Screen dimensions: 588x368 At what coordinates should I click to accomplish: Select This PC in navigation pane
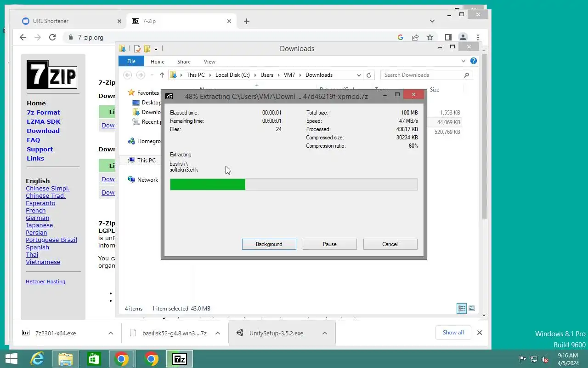coord(147,161)
